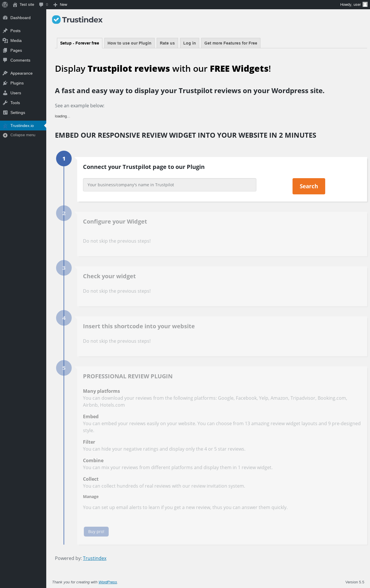370x588 pixels.
Task: Click the Posts pushpin icon
Action: click(x=5, y=31)
